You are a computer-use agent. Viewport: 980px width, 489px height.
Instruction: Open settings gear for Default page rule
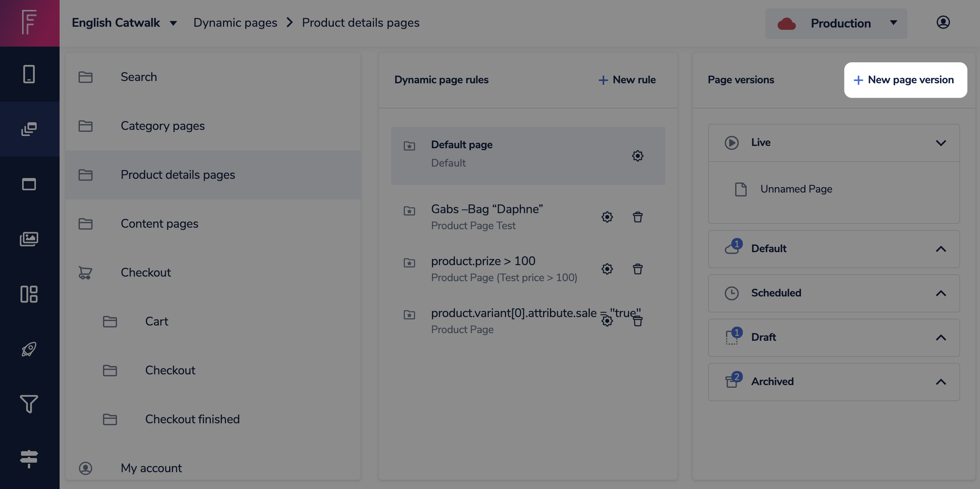click(637, 156)
